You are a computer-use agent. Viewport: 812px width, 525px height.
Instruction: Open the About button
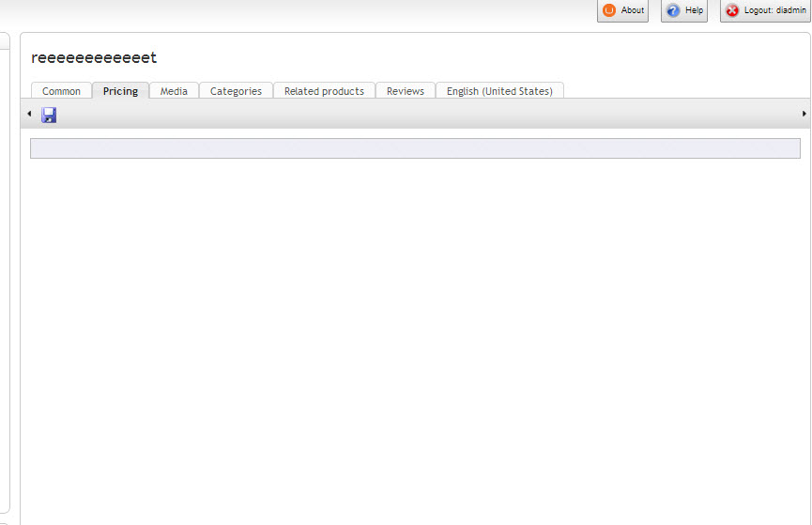pyautogui.click(x=622, y=10)
